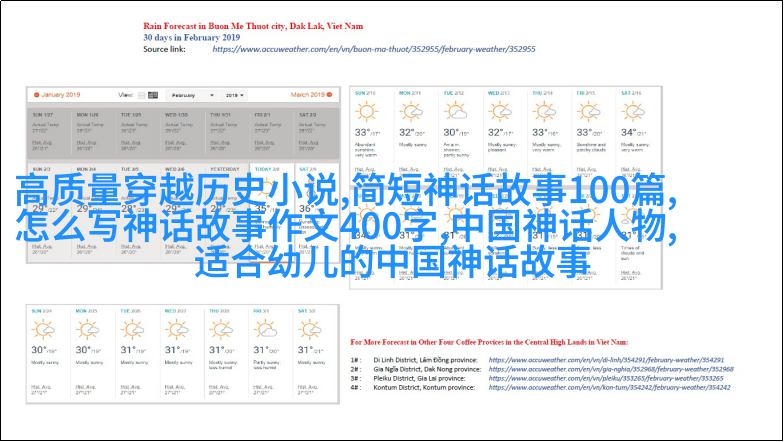Open the AccuWeather Buon Ma Thuot source link
The height and width of the screenshot is (442, 784).
click(x=374, y=49)
